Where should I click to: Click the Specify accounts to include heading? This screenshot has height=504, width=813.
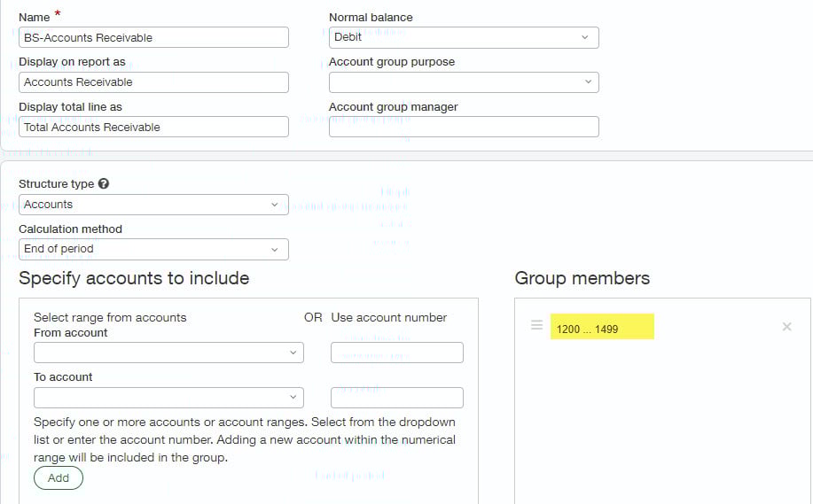tap(134, 278)
